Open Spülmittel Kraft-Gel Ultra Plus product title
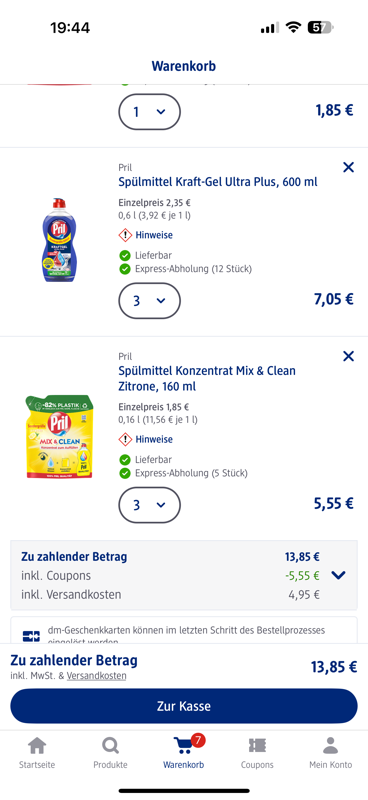 pyautogui.click(x=218, y=182)
